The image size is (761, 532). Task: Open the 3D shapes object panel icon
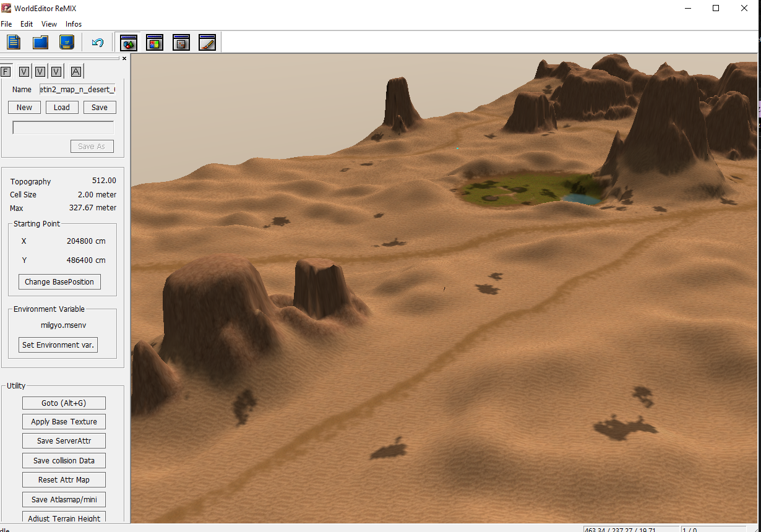[129, 43]
